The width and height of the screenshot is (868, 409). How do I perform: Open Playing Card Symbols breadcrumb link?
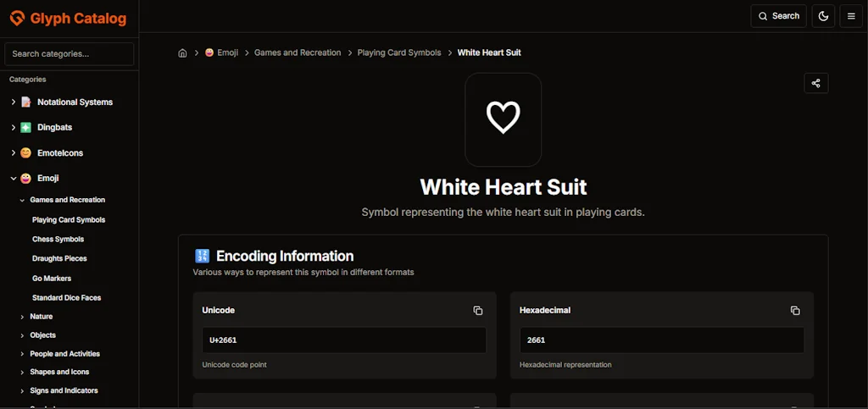pyautogui.click(x=399, y=53)
